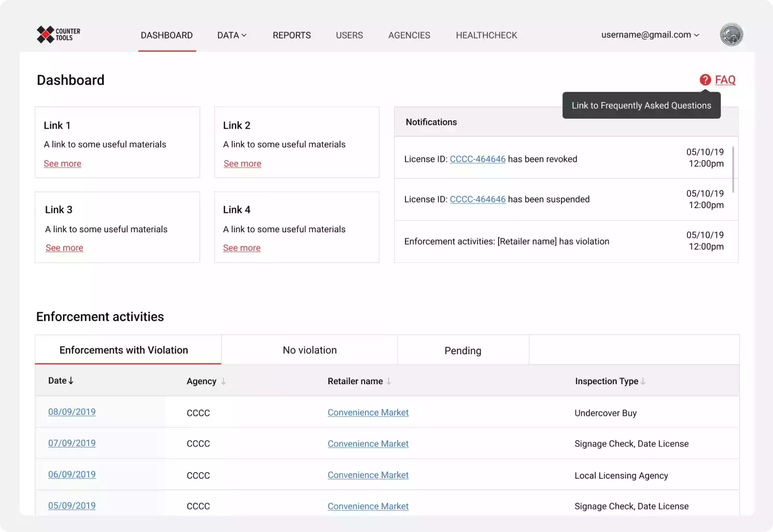Open Convenience Market in 06/09/2019 row

(x=368, y=474)
